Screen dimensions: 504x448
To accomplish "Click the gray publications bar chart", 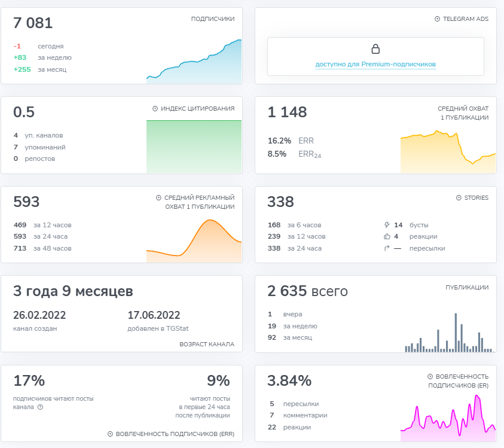I will click(x=448, y=335).
